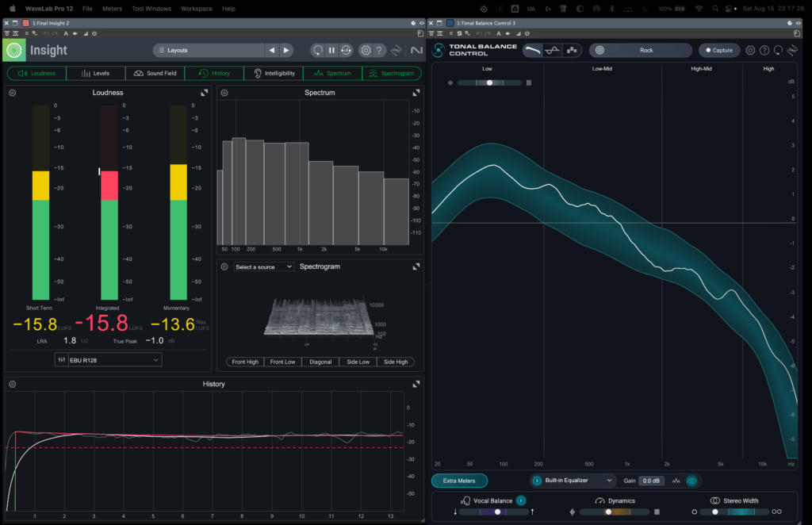Toggle Vocal Balance power button
The image size is (812, 525).
tap(521, 500)
